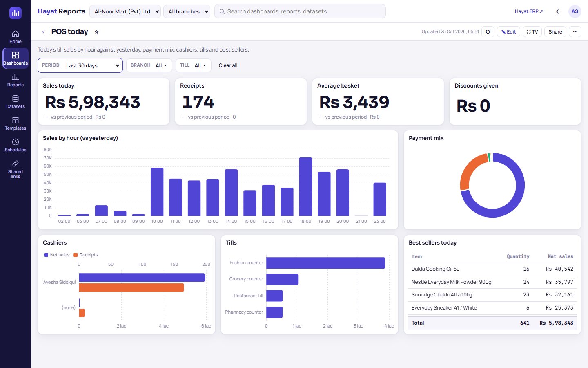The image size is (588, 368).
Task: Open the company selector Al-Noor Mart dropdown
Action: tap(125, 11)
